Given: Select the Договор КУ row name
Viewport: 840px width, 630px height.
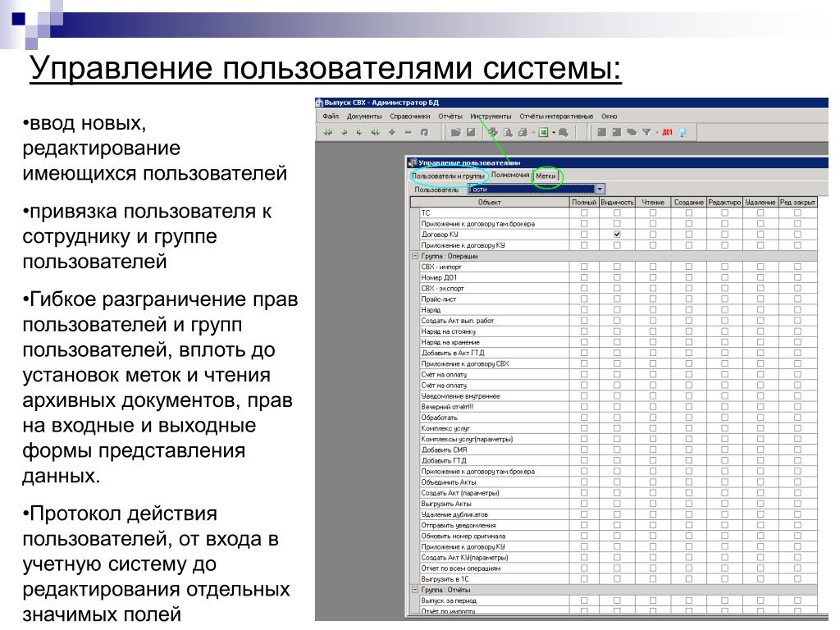Looking at the screenshot, I should [x=440, y=235].
